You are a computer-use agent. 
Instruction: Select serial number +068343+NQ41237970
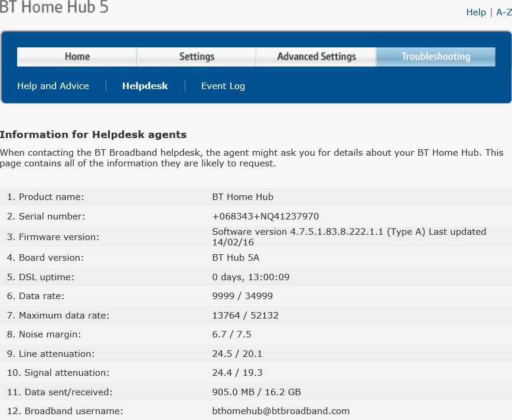(266, 216)
